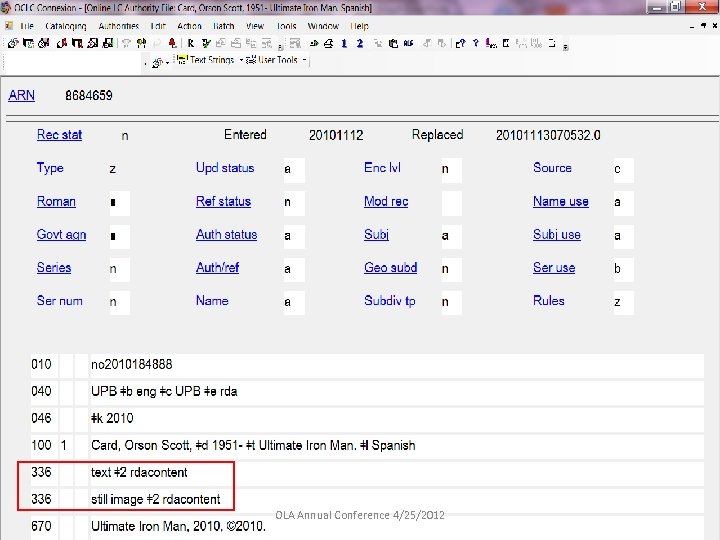
Task: Open the User Tools dropdown
Action: pos(304,60)
